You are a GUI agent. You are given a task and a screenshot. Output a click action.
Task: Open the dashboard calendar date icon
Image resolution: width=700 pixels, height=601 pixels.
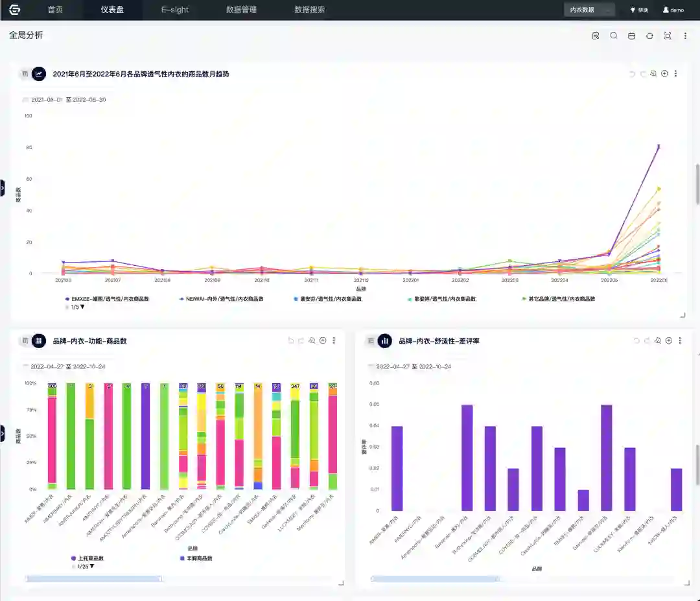click(x=632, y=36)
